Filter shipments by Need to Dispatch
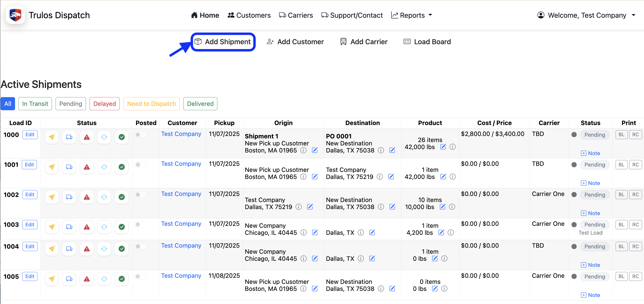 pos(151,103)
